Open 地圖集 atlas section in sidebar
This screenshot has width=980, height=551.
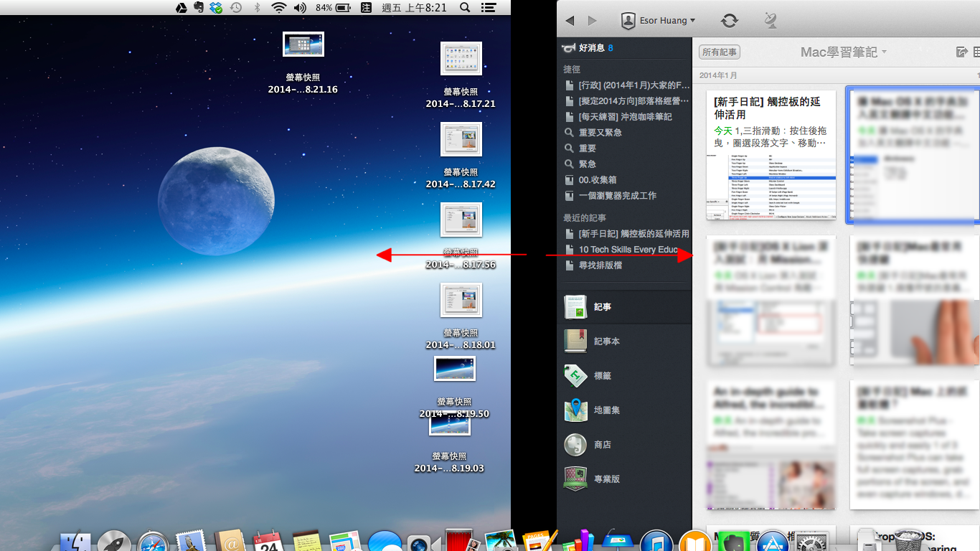click(x=624, y=410)
